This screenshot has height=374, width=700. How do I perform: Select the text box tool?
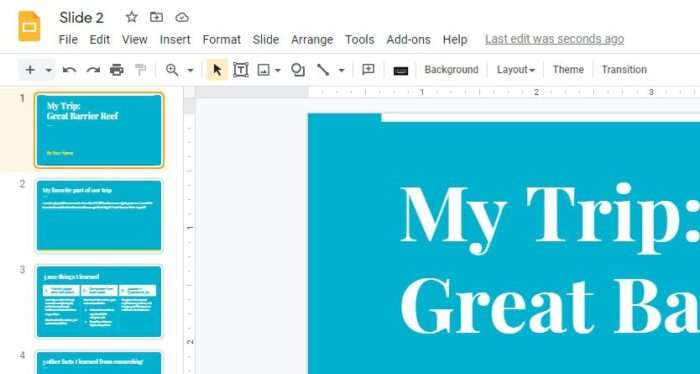coord(241,70)
